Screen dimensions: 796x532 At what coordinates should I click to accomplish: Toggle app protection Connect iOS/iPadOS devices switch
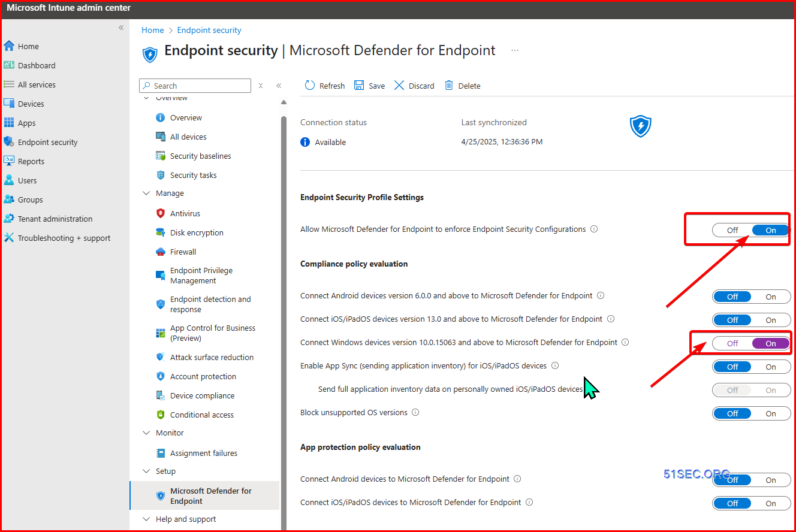pos(752,503)
